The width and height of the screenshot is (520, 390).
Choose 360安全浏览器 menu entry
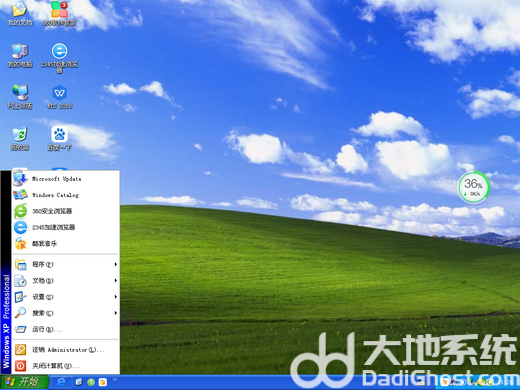66,211
